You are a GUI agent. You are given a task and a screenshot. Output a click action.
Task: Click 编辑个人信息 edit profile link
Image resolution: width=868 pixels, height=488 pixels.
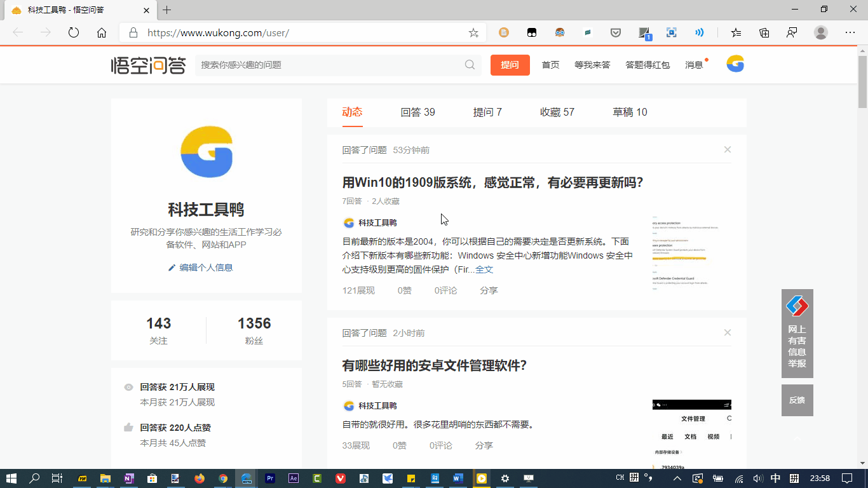[x=200, y=268]
